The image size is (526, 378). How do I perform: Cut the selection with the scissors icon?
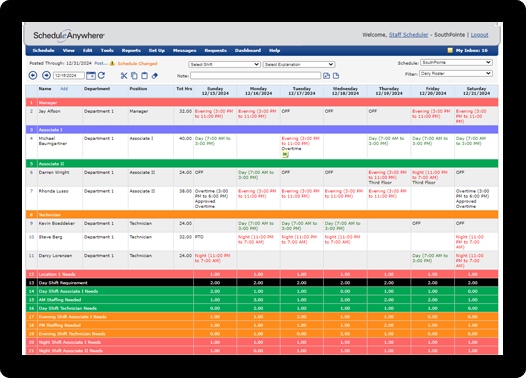point(124,76)
